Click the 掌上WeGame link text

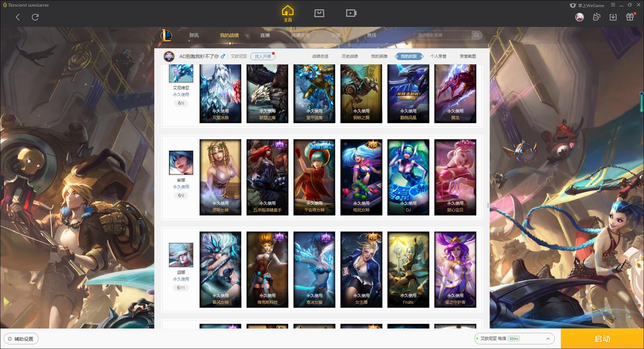(591, 5)
